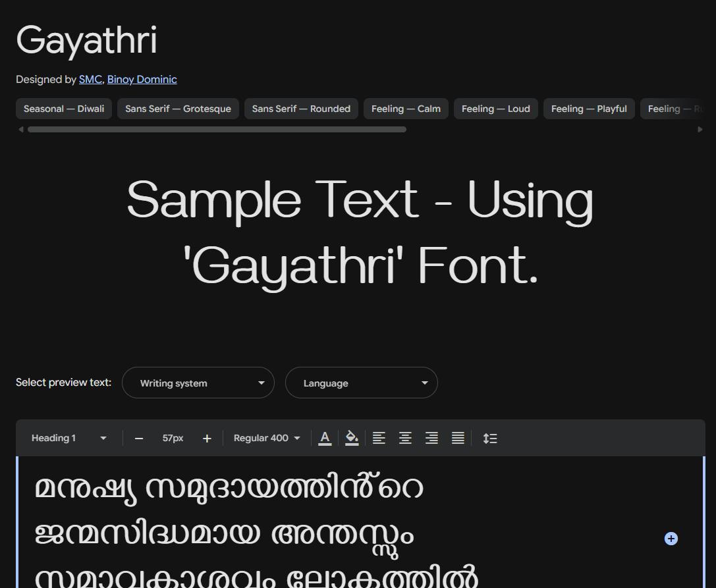Screen dimensions: 716x588
Task: Open designer link SMC
Action: coord(90,80)
